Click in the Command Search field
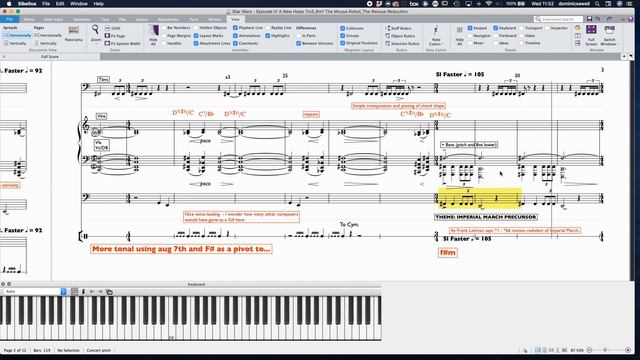The height and width of the screenshot is (360, 640). [558, 19]
